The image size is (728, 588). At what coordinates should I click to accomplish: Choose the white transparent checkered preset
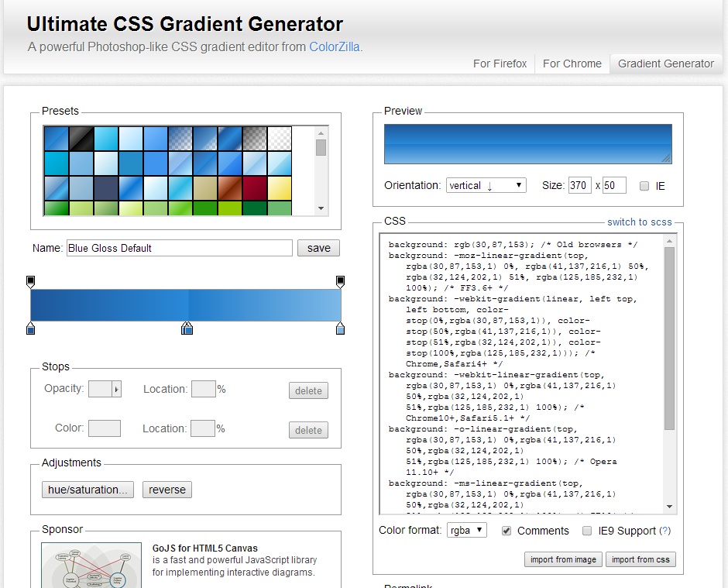tap(280, 139)
